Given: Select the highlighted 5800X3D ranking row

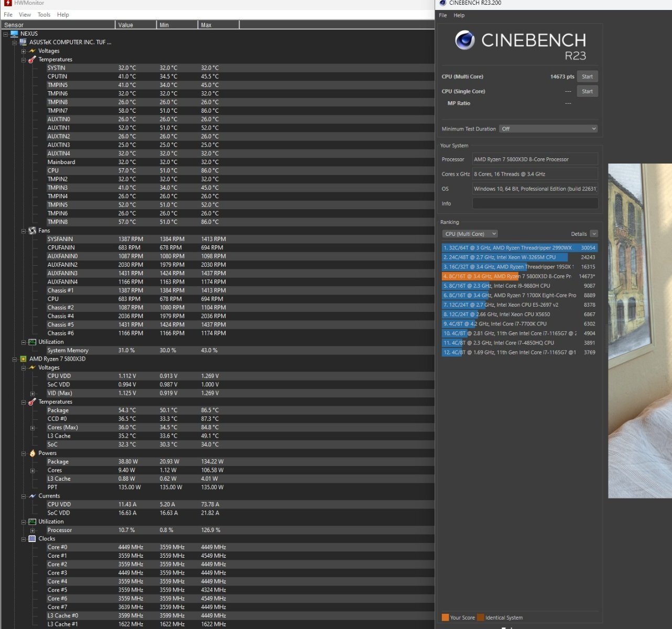Looking at the screenshot, I should (x=519, y=276).
